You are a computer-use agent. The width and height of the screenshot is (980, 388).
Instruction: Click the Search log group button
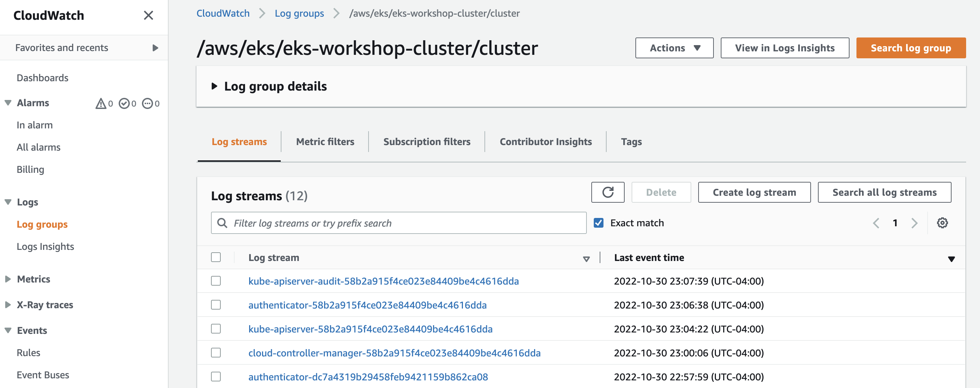[x=910, y=48]
